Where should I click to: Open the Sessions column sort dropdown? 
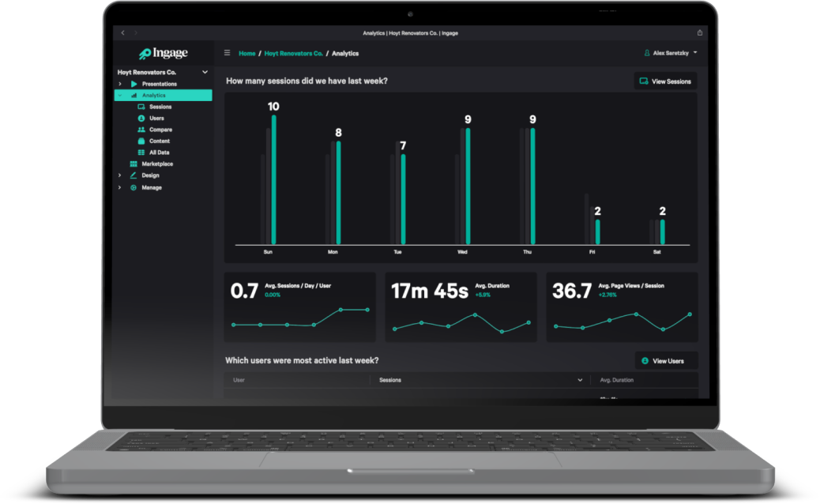(581, 380)
